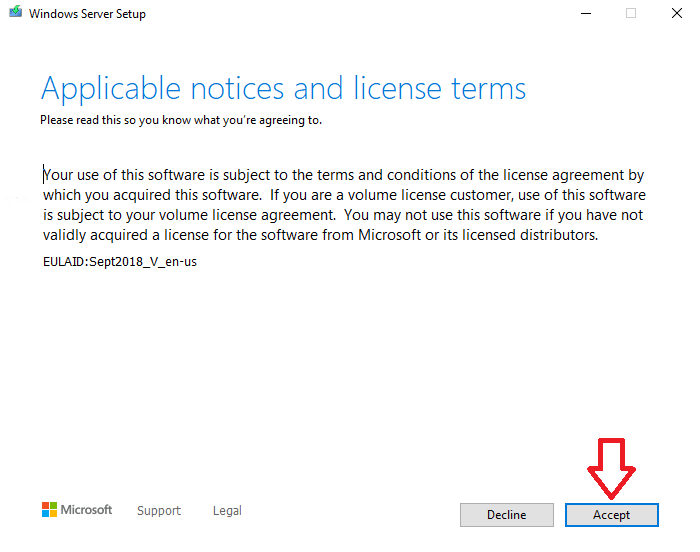Screen dimensions: 700x552
Task: Open the Legal link
Action: (x=227, y=510)
